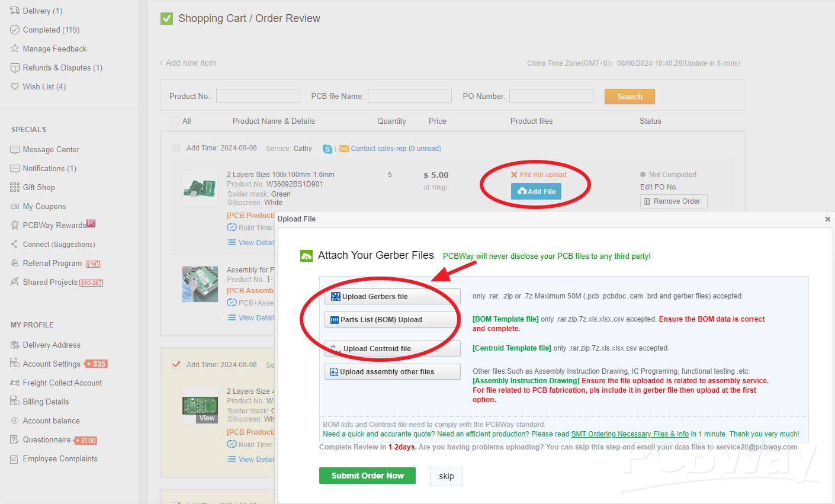Toggle the All items checkbox
This screenshot has height=504, width=835.
click(x=175, y=121)
